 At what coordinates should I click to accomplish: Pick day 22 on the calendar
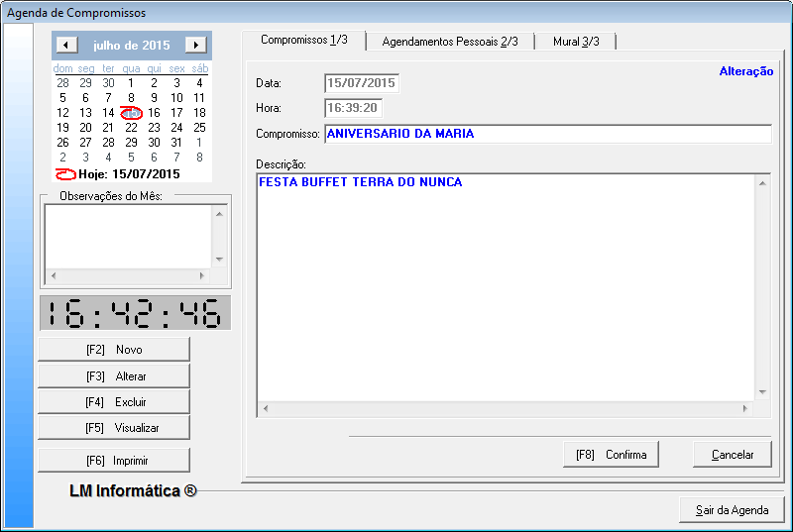coord(131,128)
